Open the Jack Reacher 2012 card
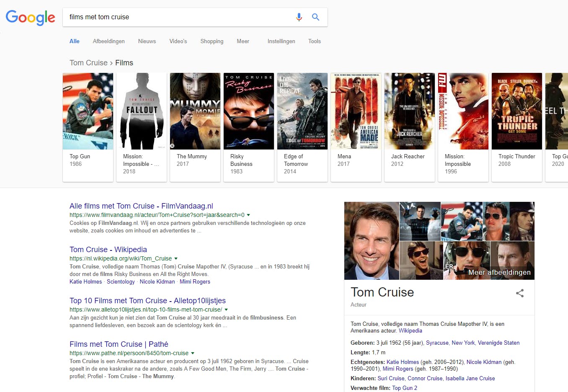Viewport: 568px width, 392px height. (x=410, y=127)
